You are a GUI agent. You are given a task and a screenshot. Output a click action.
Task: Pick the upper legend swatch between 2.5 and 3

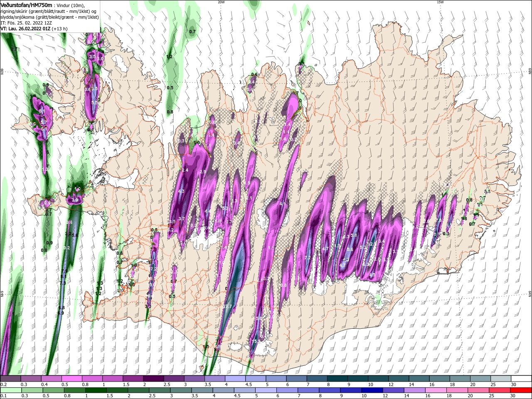tap(174, 379)
